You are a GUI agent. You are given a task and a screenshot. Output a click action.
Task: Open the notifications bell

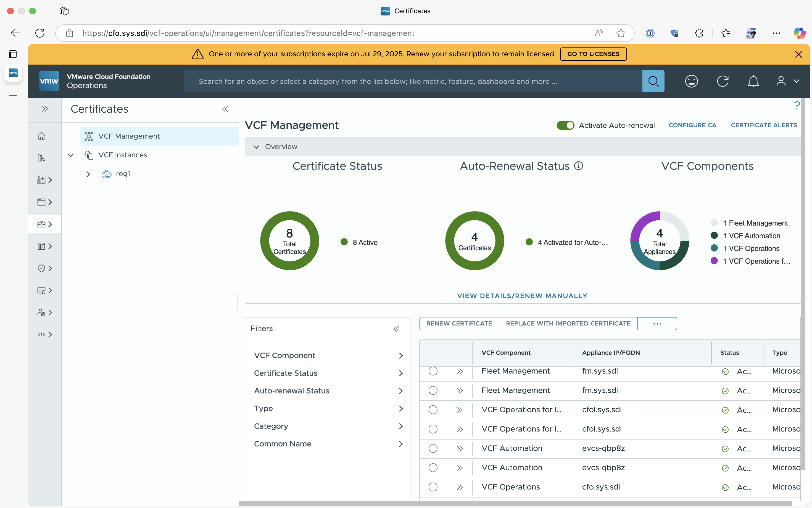pos(753,81)
